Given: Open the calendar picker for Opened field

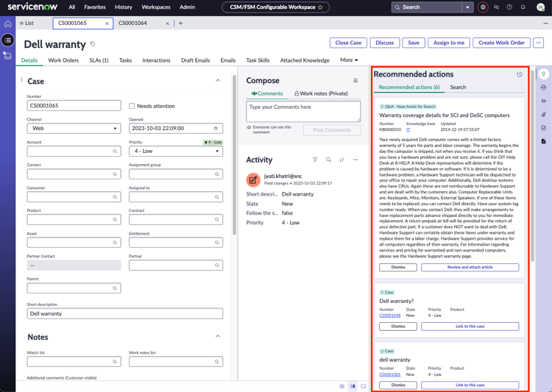Looking at the screenshot, I should 216,129.
